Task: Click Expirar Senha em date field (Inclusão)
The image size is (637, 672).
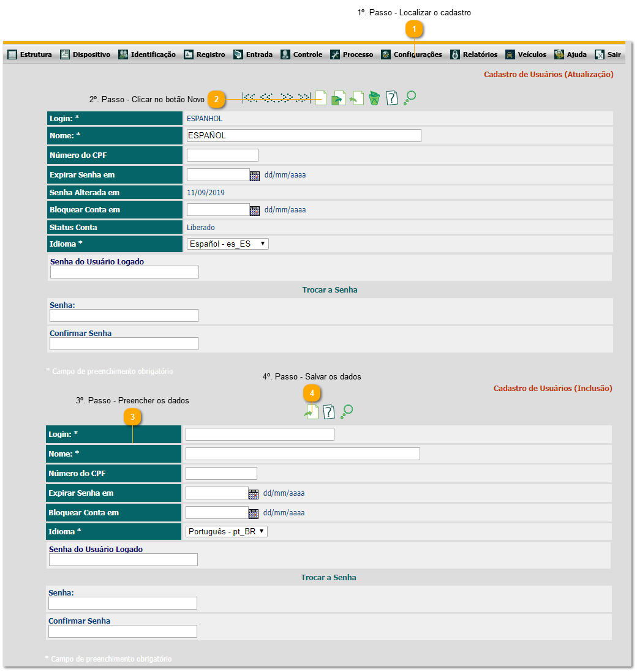Action: pos(217,493)
